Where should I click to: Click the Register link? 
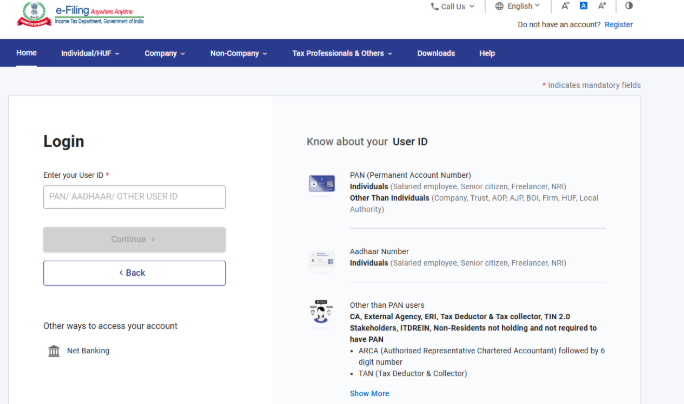tap(618, 24)
